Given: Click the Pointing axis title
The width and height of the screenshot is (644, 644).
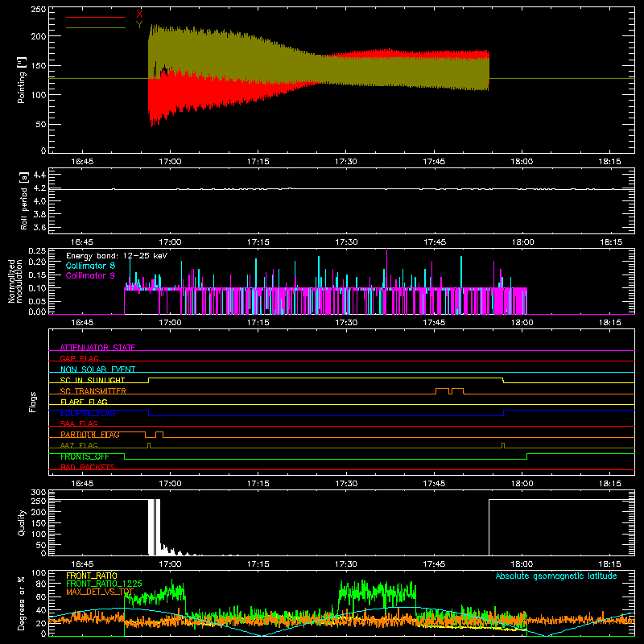Looking at the screenshot, I should coord(22,80).
